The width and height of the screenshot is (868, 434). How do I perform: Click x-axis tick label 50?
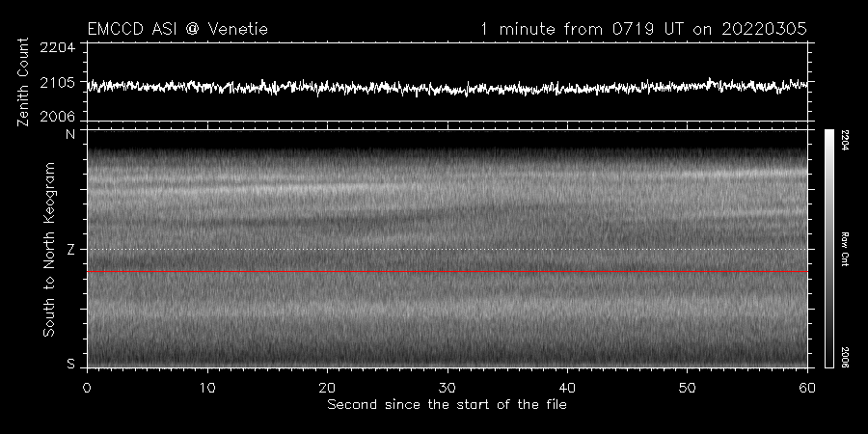click(x=687, y=388)
